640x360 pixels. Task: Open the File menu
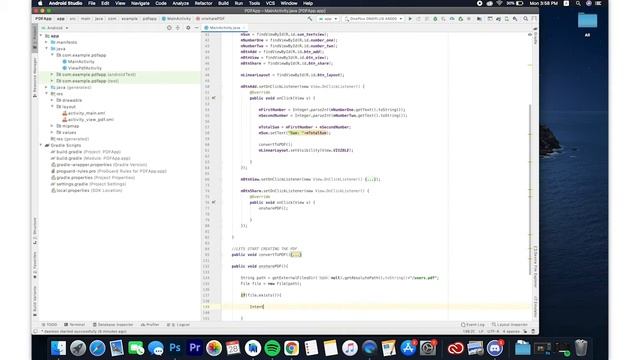click(92, 3)
